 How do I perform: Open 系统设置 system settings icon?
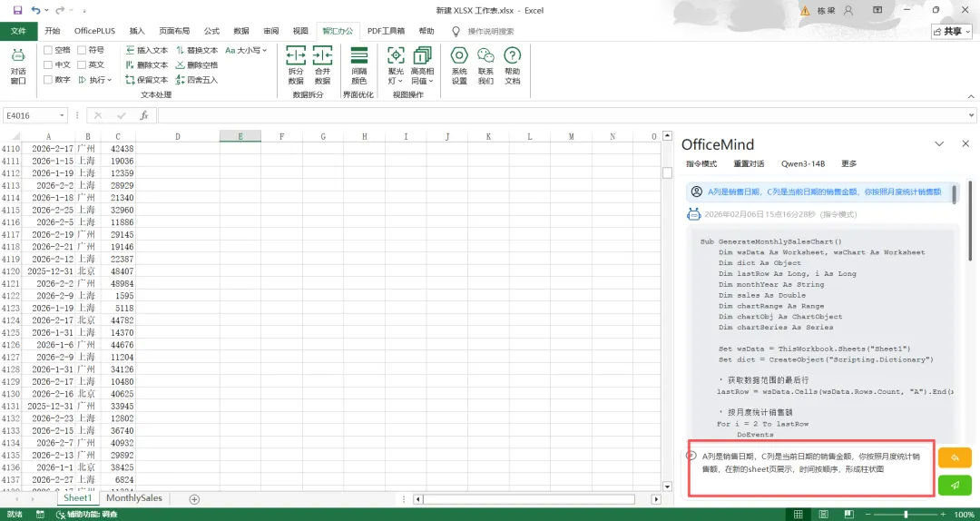459,65
